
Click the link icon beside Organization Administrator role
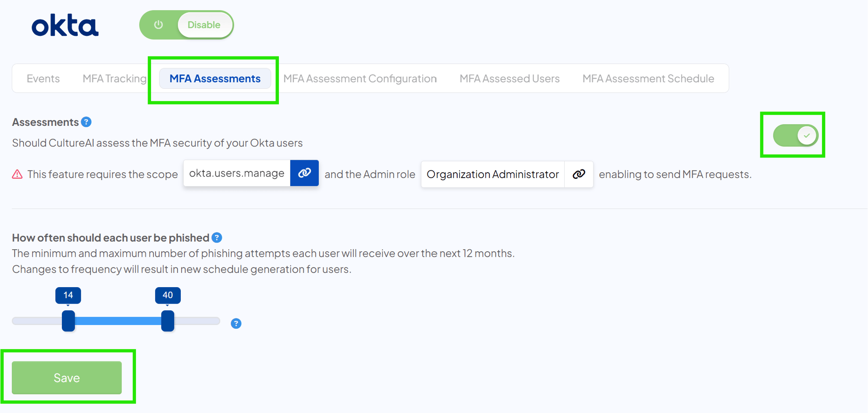[579, 174]
